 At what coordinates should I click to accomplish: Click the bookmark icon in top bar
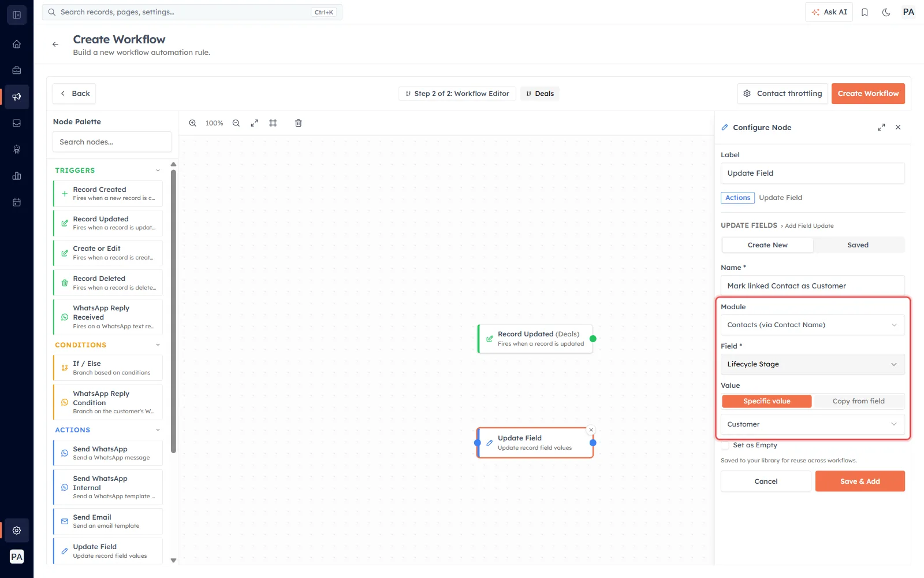tap(865, 12)
